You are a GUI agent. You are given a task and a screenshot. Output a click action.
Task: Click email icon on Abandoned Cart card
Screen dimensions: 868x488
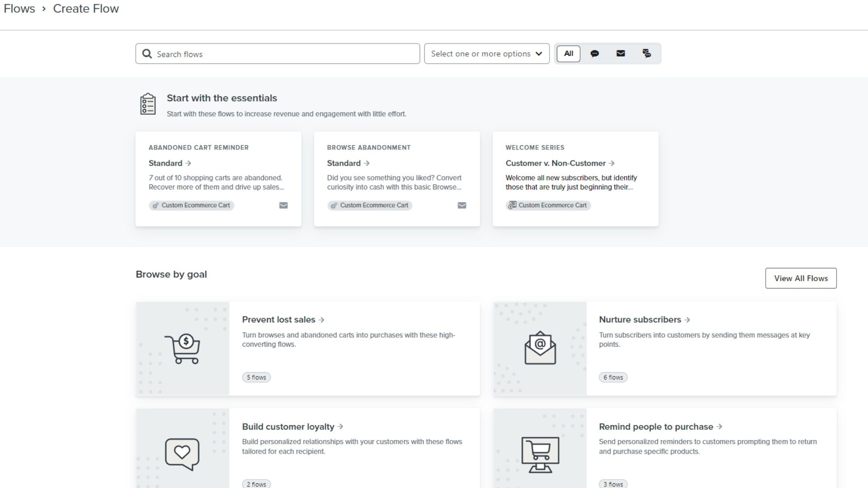283,205
